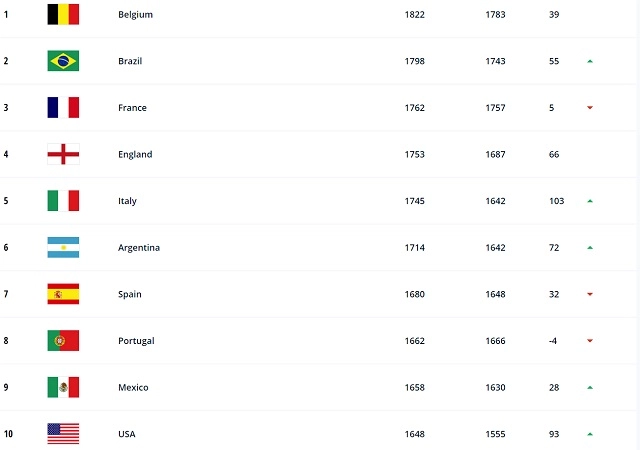The height and width of the screenshot is (450, 640).
Task: Click the Spain flag icon
Action: coord(63,294)
